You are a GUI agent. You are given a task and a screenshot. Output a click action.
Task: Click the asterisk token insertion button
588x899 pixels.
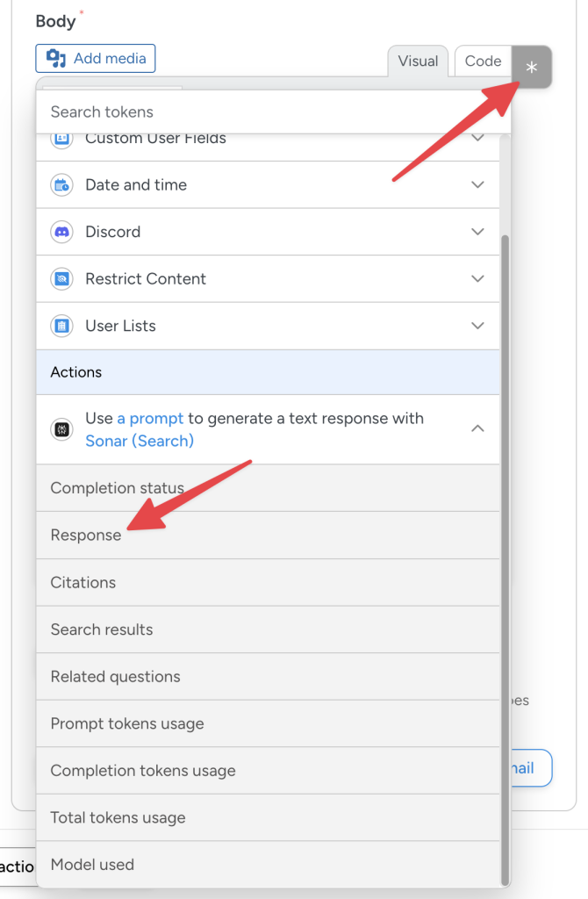coord(531,67)
